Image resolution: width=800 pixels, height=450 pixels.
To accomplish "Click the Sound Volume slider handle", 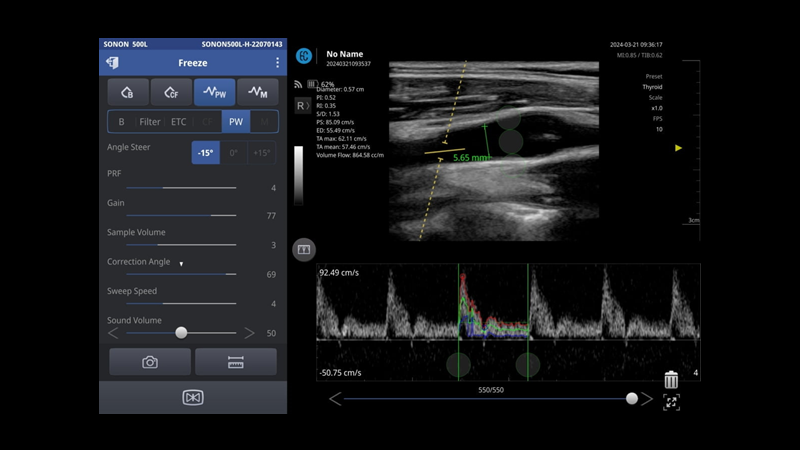I will coord(181,332).
